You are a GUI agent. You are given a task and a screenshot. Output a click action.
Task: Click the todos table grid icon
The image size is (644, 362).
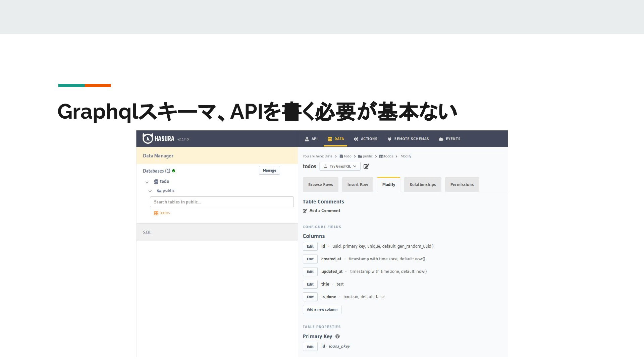point(156,213)
